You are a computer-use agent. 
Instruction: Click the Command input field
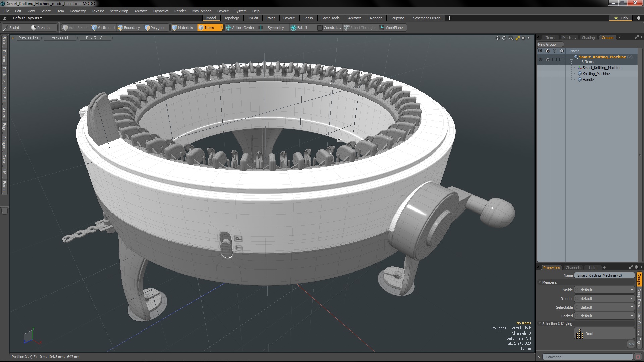tap(587, 357)
